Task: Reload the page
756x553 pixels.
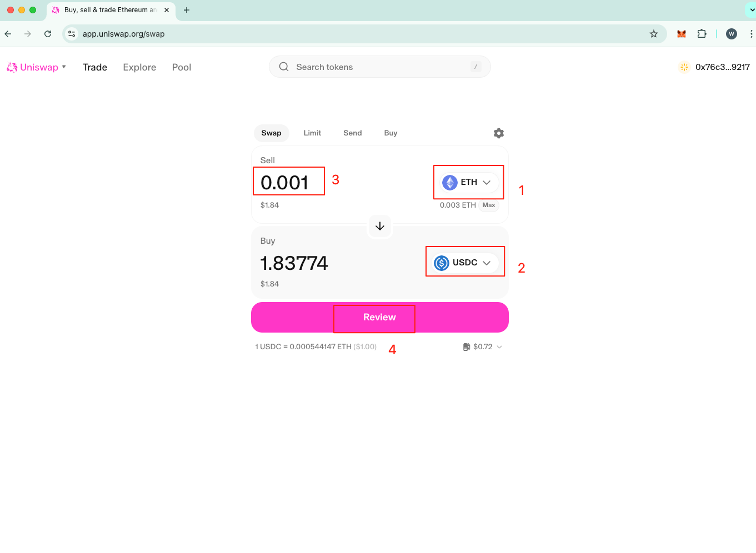Action: coord(48,34)
